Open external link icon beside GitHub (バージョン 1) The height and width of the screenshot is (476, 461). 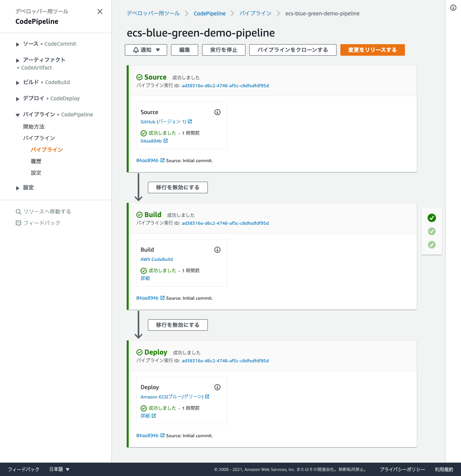[190, 121]
